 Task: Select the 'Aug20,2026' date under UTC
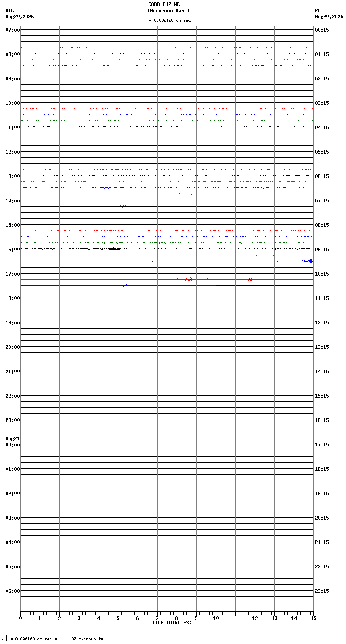[20, 17]
